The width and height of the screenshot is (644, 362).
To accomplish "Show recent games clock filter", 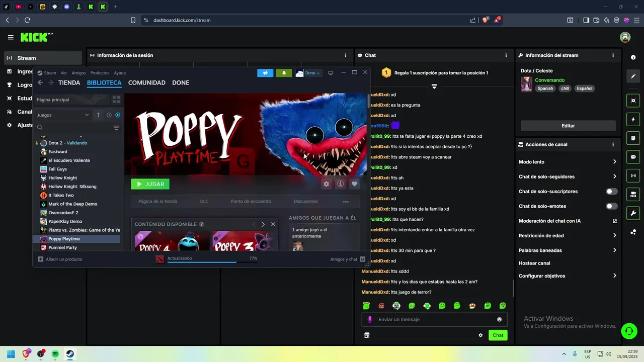I will (x=109, y=115).
